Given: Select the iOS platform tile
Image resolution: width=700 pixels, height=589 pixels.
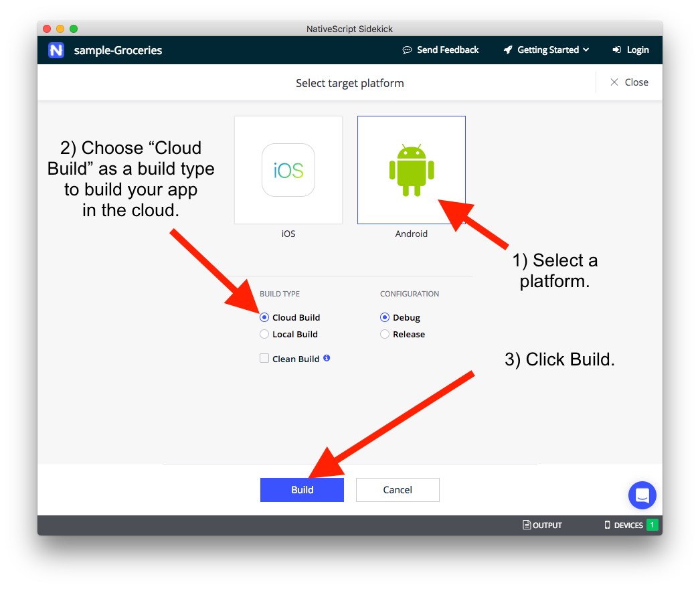Looking at the screenshot, I should [288, 170].
